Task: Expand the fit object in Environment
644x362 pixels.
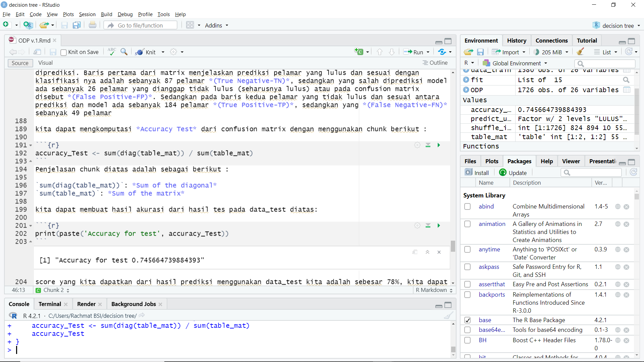Action: coord(466,80)
